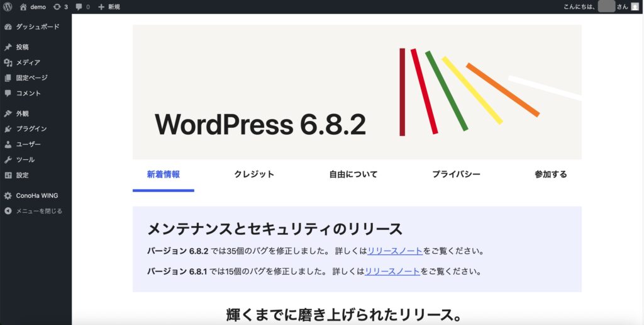Click the 投稿 pushpin icon
The width and height of the screenshot is (644, 325).
(x=8, y=47)
